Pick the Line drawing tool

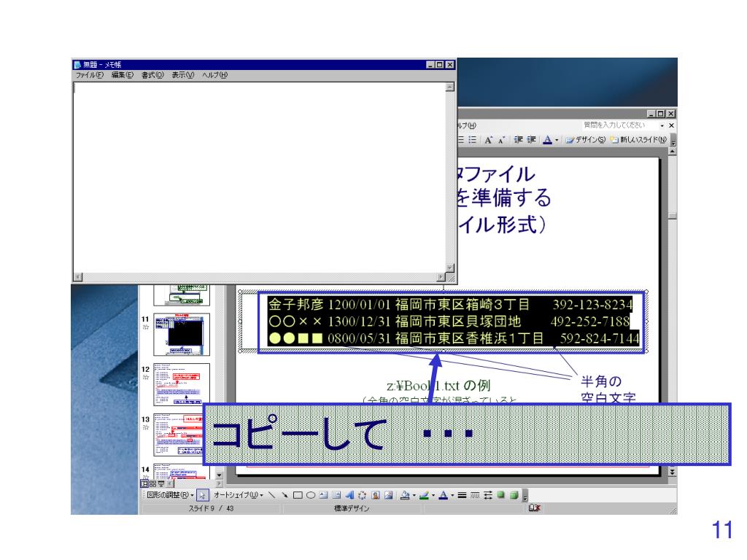pos(271,495)
